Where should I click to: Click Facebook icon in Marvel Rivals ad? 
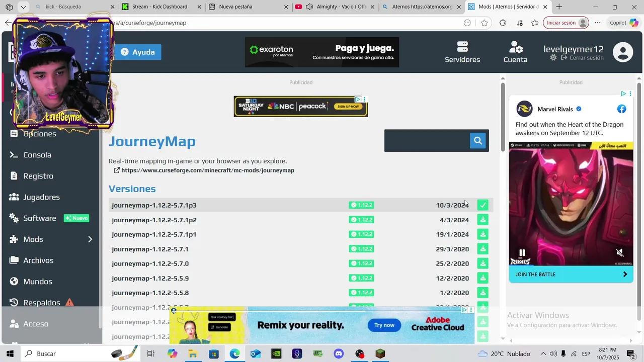pos(622,109)
